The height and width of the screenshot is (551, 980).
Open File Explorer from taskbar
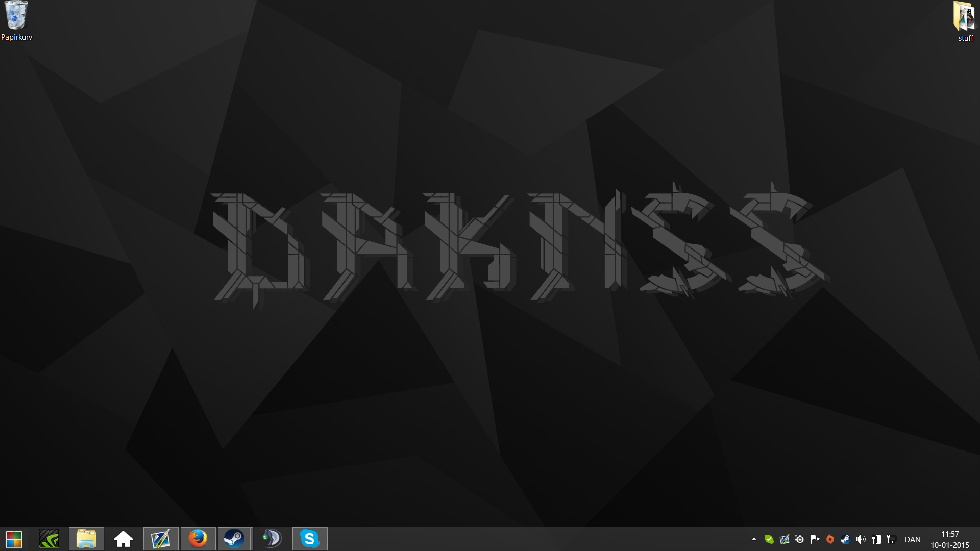tap(86, 539)
